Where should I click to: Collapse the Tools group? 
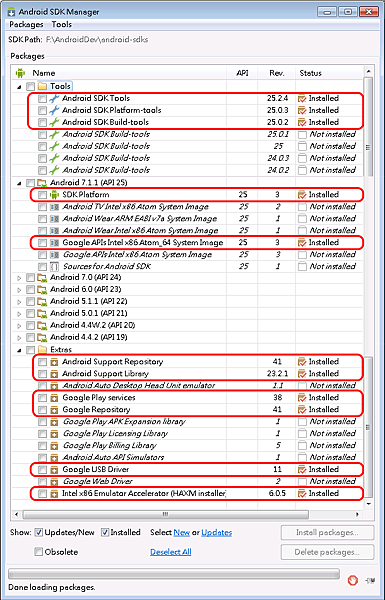(19, 87)
